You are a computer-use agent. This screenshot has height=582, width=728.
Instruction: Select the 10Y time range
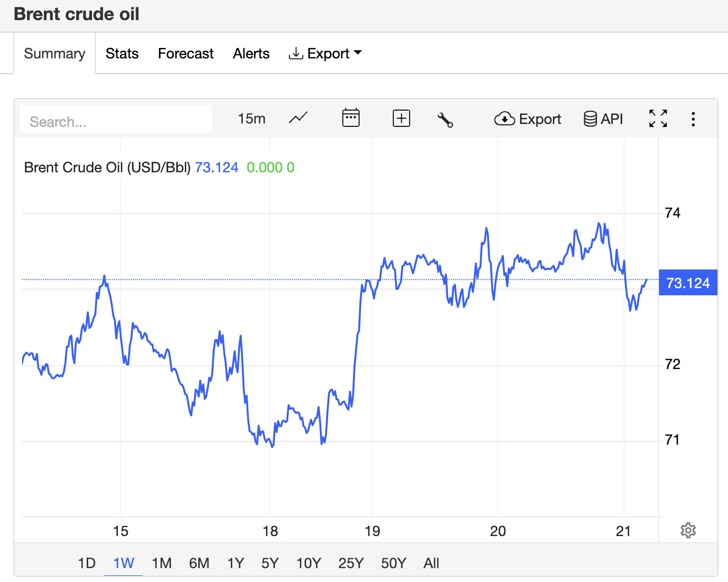coord(308,563)
